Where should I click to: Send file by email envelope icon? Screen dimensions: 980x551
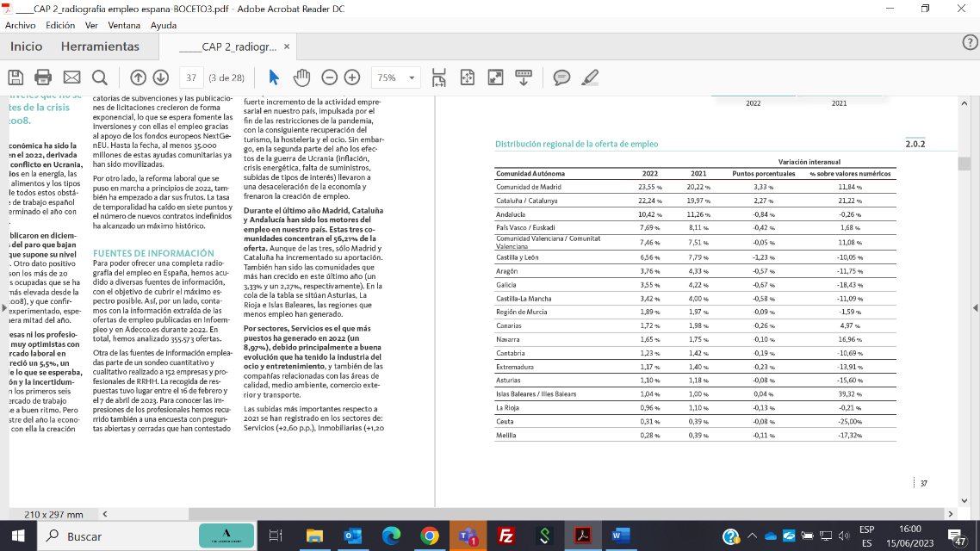click(x=71, y=77)
